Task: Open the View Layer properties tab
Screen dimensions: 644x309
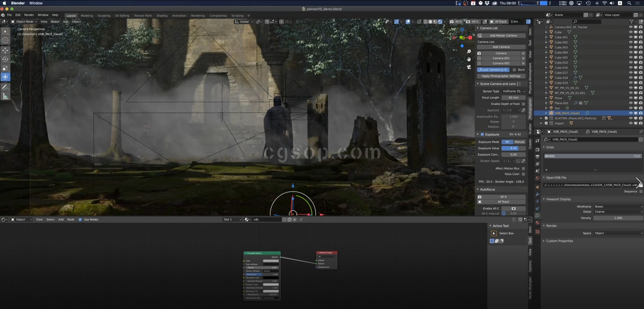Action: coord(537,164)
